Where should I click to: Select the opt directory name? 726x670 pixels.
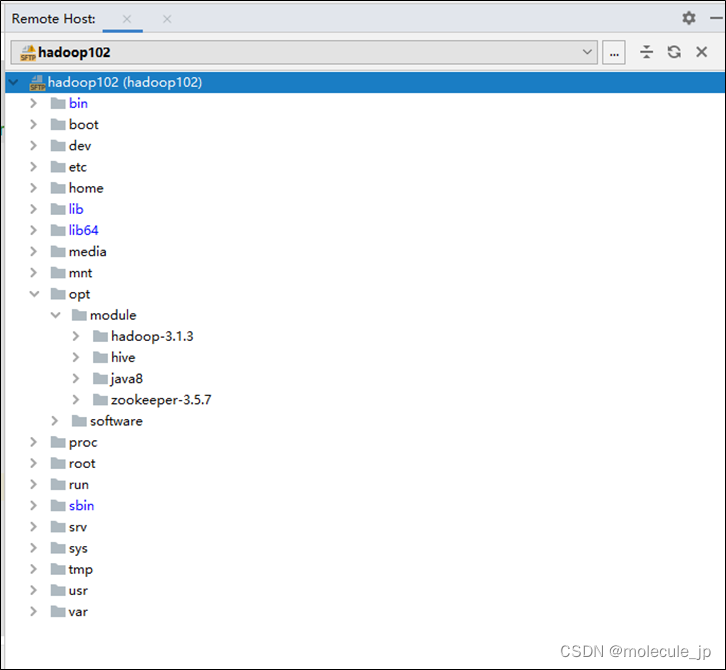tap(79, 294)
